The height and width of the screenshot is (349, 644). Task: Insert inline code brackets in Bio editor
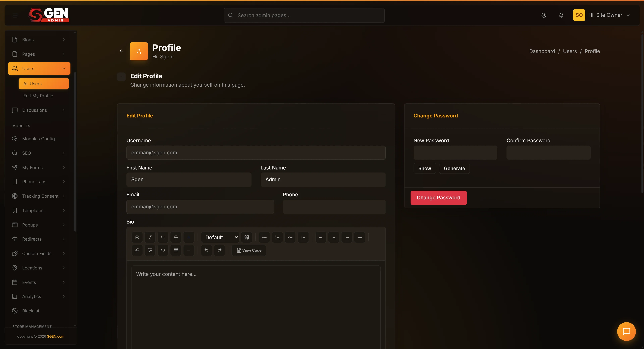(163, 250)
